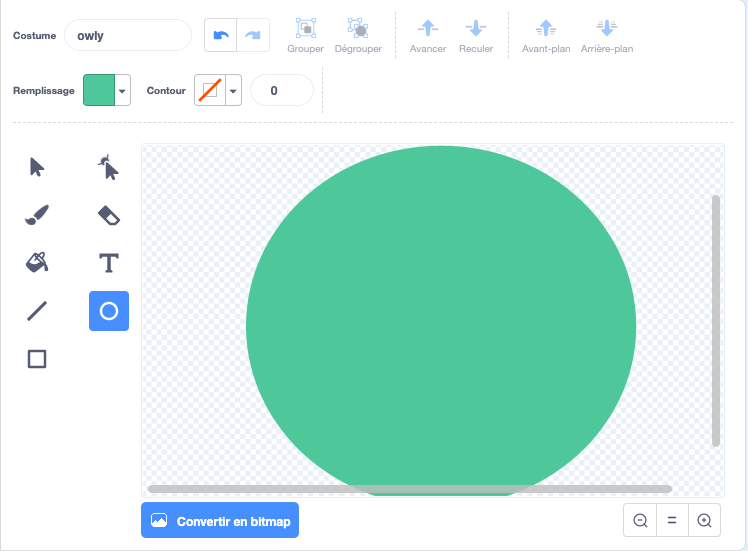Click the Contour width number field
This screenshot has width=748, height=551.
tap(281, 90)
